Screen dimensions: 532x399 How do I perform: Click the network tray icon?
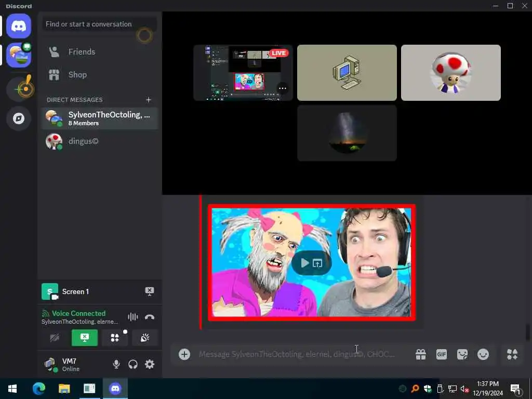tap(453, 389)
